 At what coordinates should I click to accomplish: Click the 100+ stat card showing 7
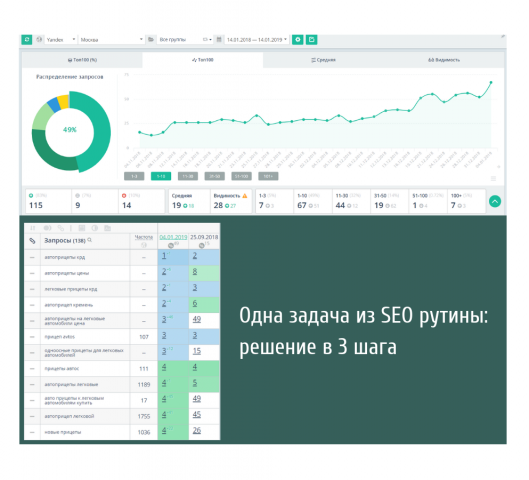coord(466,201)
